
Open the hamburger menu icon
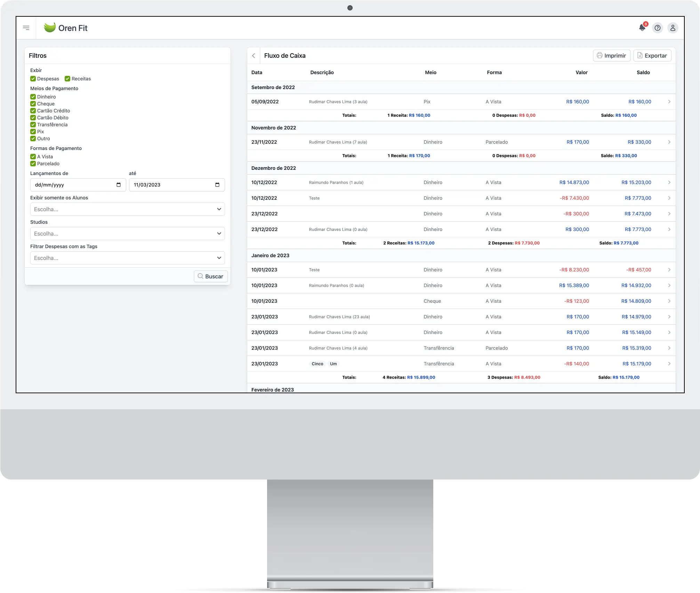coord(26,28)
